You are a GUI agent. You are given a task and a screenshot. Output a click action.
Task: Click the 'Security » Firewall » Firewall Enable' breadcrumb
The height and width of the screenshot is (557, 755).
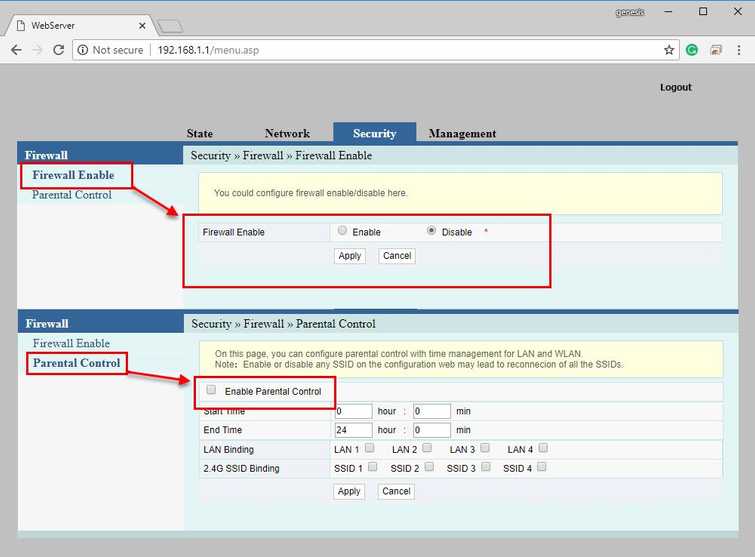pos(281,155)
